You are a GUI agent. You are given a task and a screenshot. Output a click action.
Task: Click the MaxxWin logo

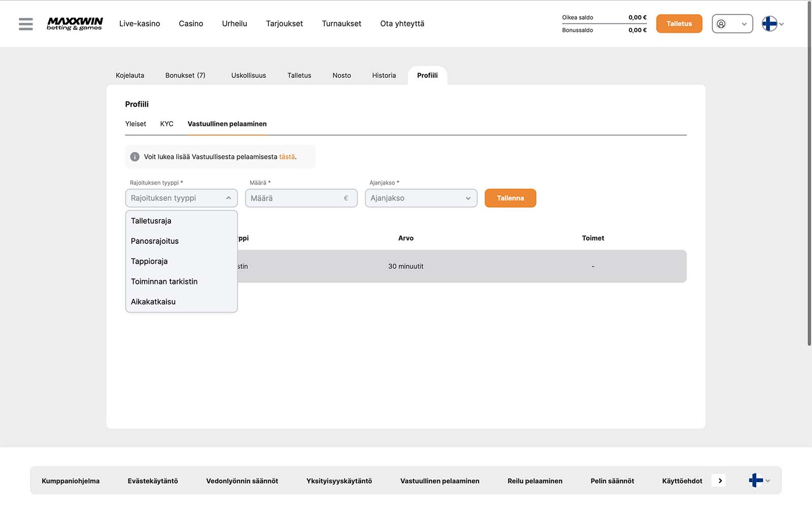pyautogui.click(x=75, y=23)
